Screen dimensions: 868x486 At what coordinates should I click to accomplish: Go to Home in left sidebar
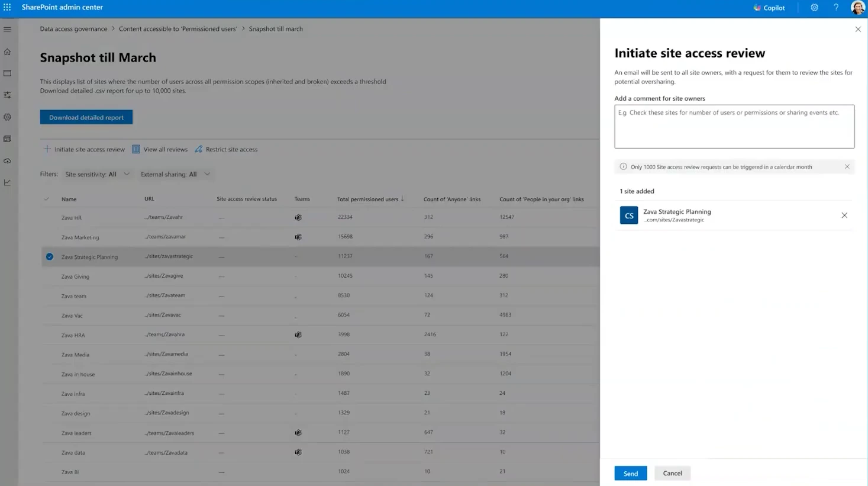click(x=8, y=52)
